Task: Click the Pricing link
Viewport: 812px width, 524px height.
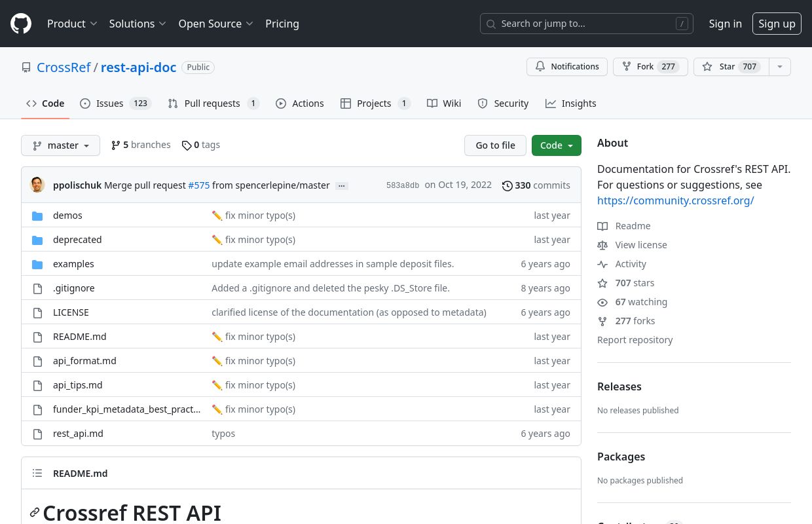Action: tap(282, 24)
